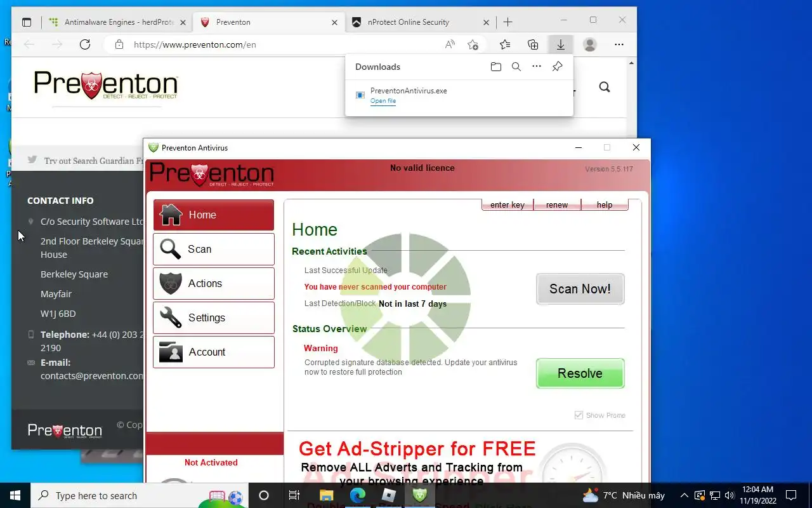812x508 pixels.
Task: Open Cortana circle icon on taskbar
Action: pos(264,495)
